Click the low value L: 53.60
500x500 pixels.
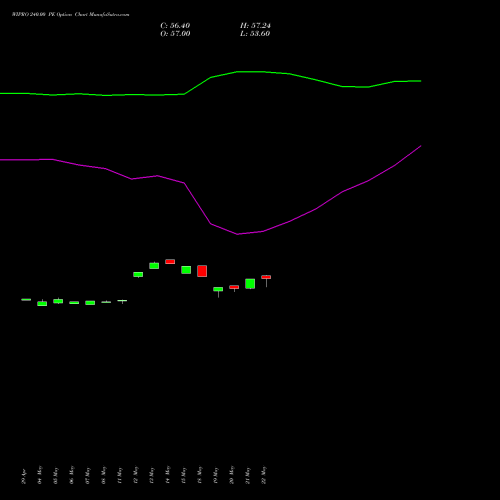[x=255, y=34]
